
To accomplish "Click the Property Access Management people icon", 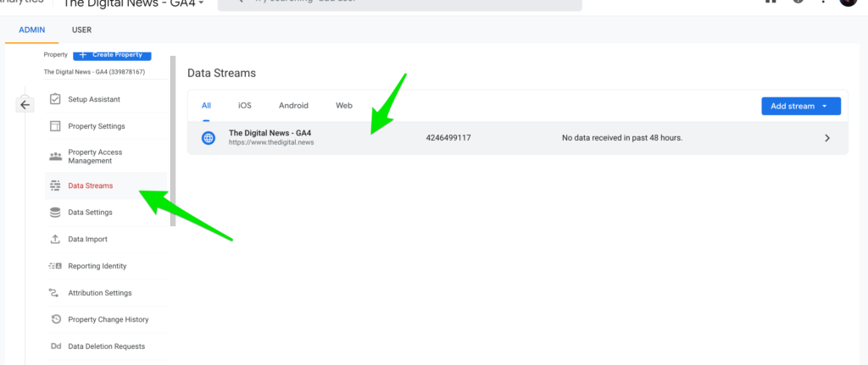I will click(x=55, y=157).
